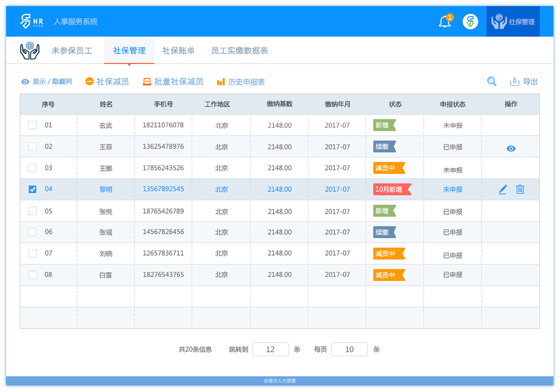Click the 10月新增 status tag
This screenshot has height=392, width=560.
tap(392, 189)
